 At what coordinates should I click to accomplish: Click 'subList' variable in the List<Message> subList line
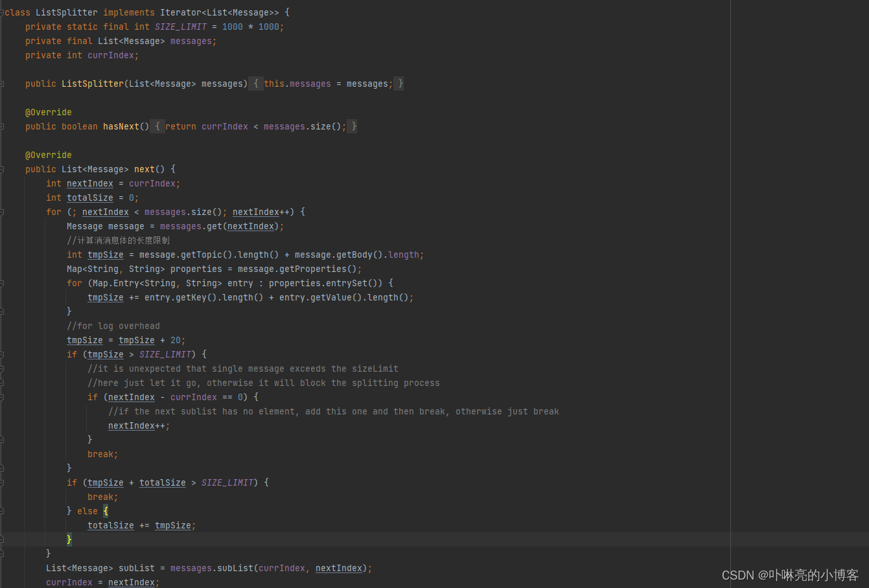point(137,568)
